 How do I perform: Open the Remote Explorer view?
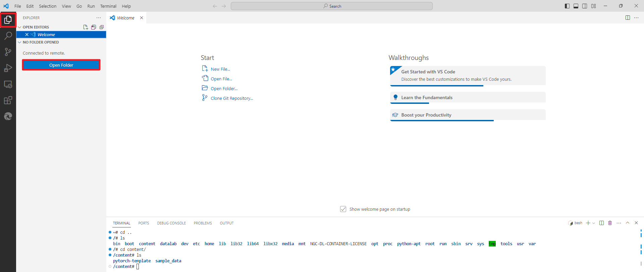[8, 84]
